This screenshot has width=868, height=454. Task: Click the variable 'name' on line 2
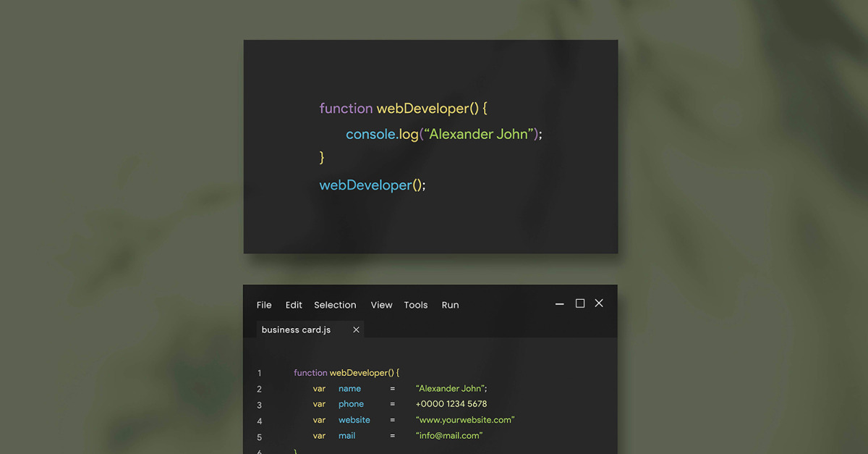click(x=349, y=389)
